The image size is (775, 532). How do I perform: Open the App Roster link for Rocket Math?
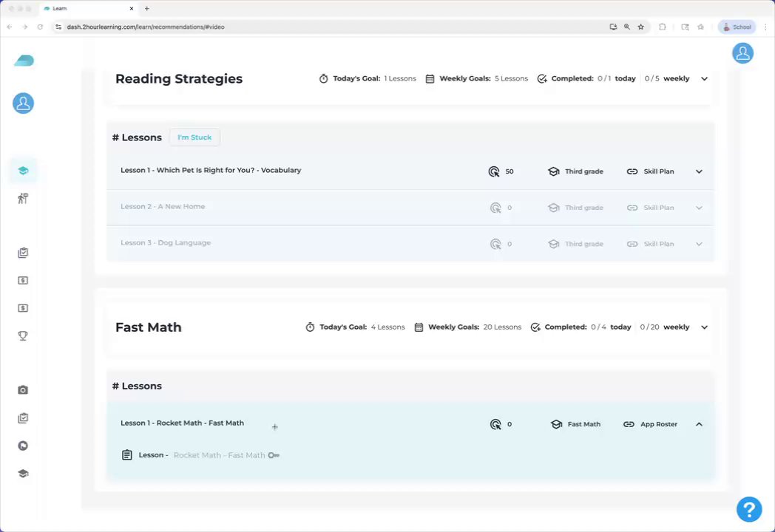click(x=651, y=424)
